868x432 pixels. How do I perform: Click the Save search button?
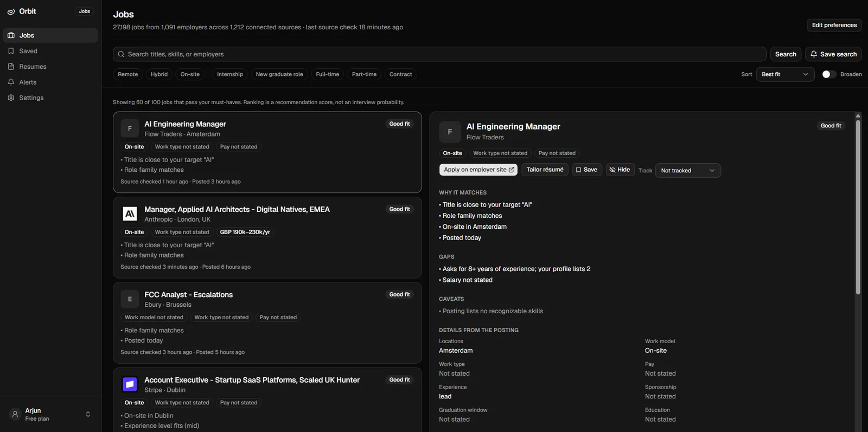(833, 54)
